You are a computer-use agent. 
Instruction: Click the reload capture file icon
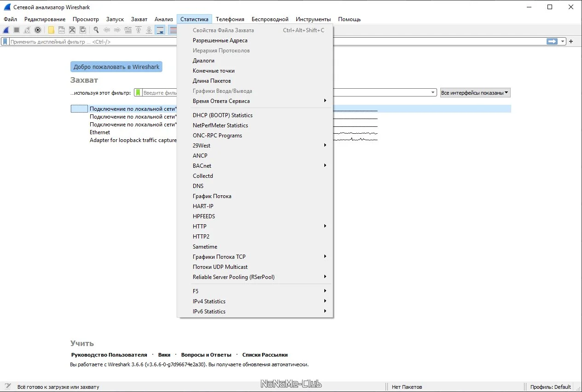(x=83, y=30)
